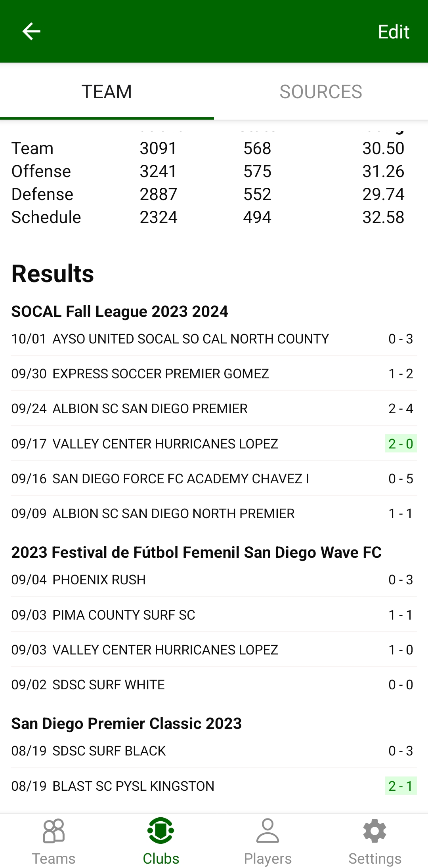Click the green 2 - 0 score badge
428x868 pixels.
(401, 444)
